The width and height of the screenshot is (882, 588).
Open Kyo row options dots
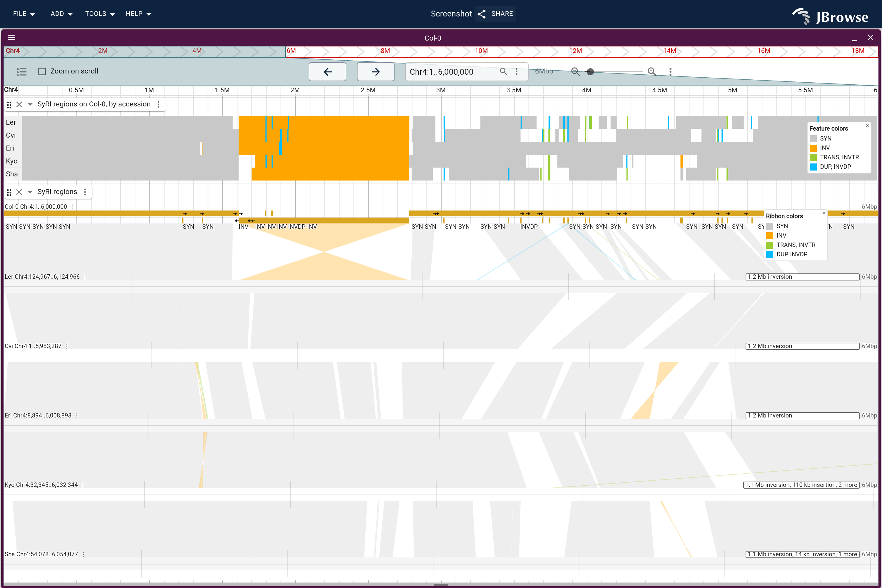pos(83,485)
